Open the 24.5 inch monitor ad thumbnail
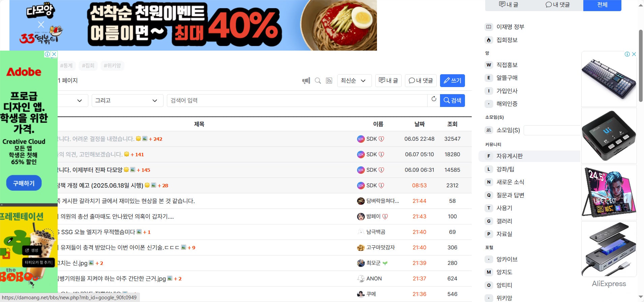Image resolution: width=644 pixels, height=302 pixels. (609, 192)
